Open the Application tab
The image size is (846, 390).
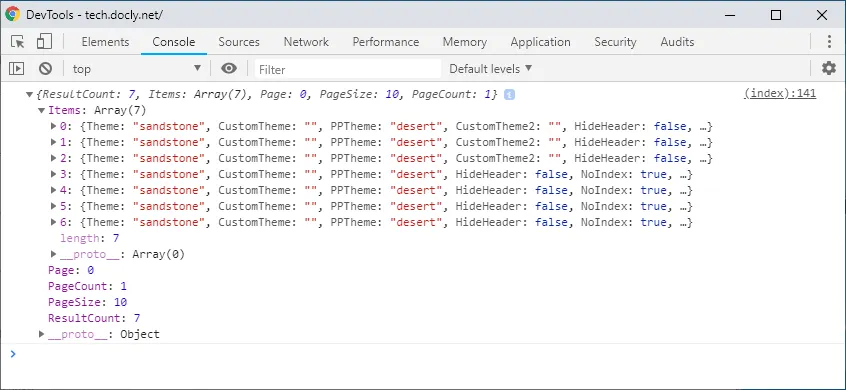click(540, 42)
